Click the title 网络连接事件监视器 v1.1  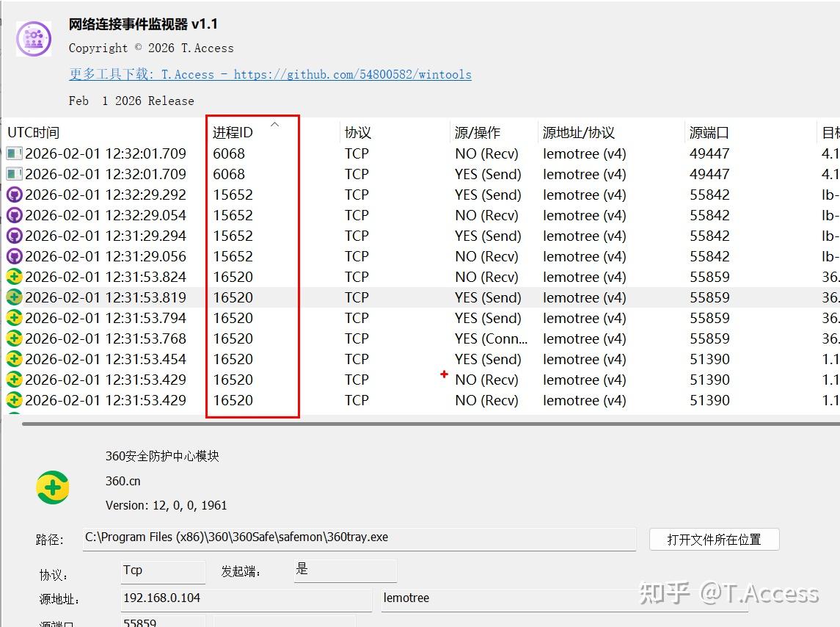(143, 24)
